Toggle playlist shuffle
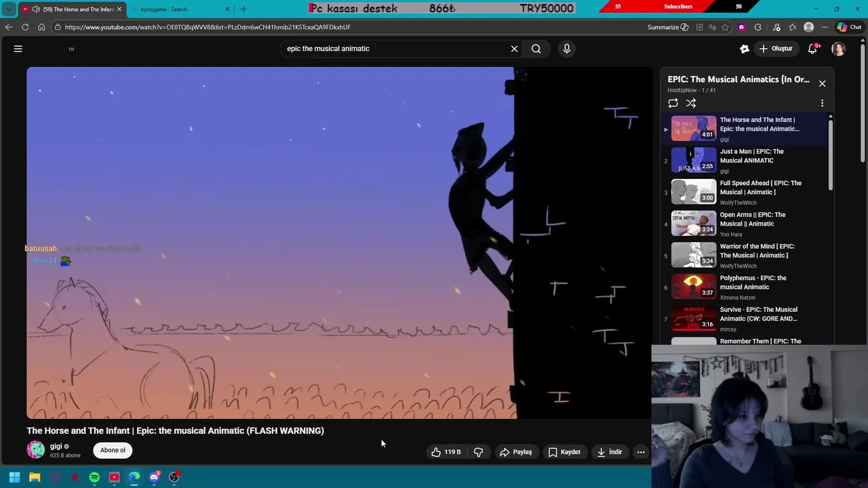Viewport: 868px width, 488px height. coord(691,103)
